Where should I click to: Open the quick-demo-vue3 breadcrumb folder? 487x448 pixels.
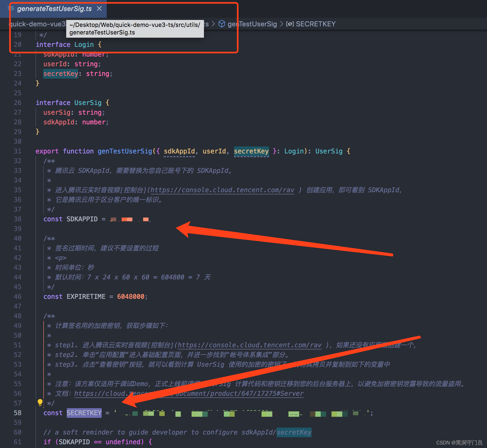pyautogui.click(x=37, y=24)
